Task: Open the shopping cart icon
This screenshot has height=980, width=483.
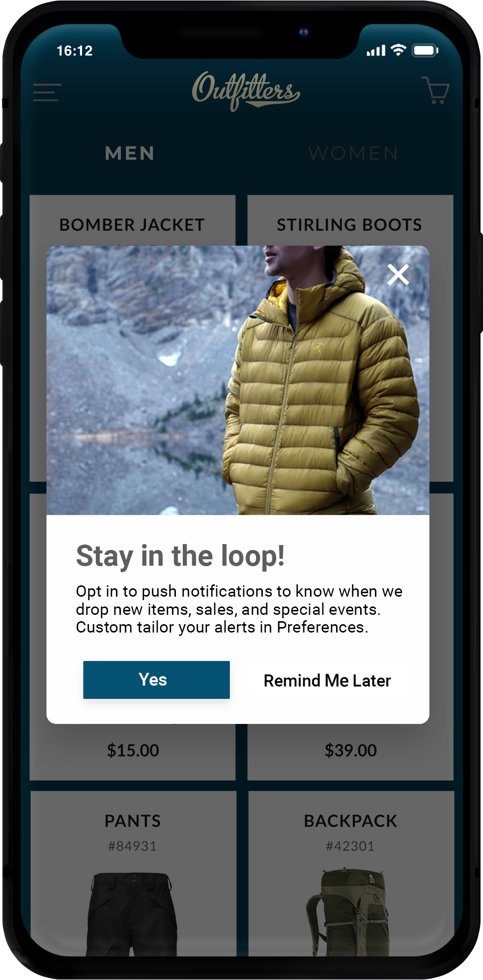Action: 435,90
